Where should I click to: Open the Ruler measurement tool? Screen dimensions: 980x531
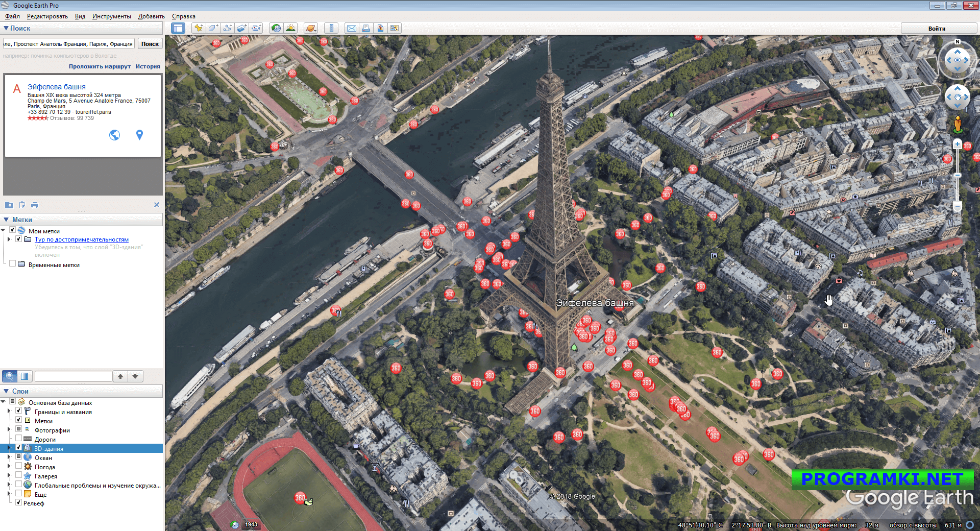tap(331, 28)
